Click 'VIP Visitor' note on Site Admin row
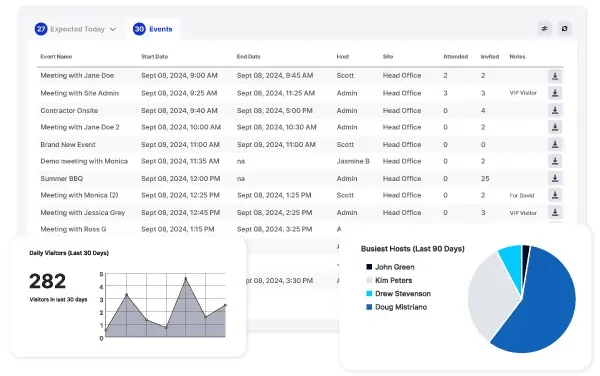Viewport: 600px width, 376px height. (523, 93)
